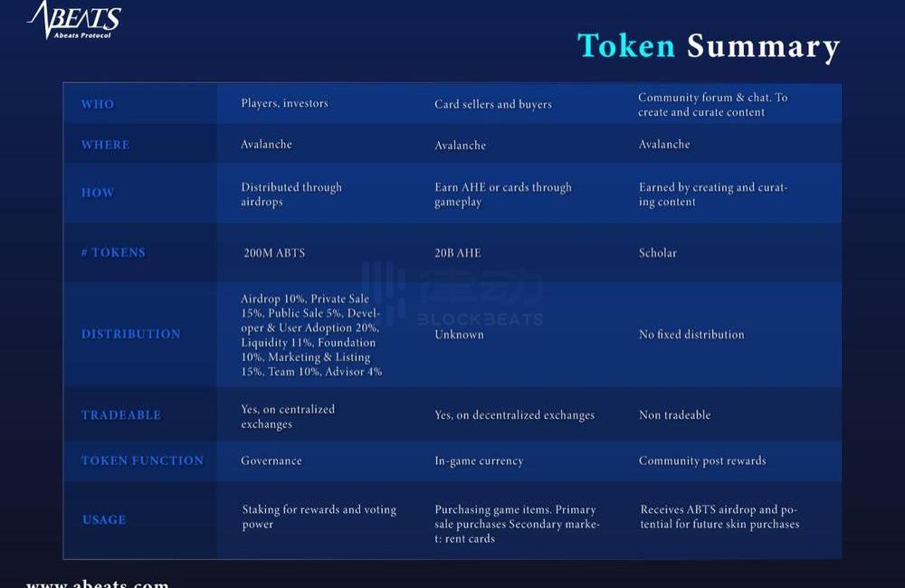This screenshot has width=905, height=588.
Task: Click the Abeats Protocol logo
Action: click(x=74, y=20)
